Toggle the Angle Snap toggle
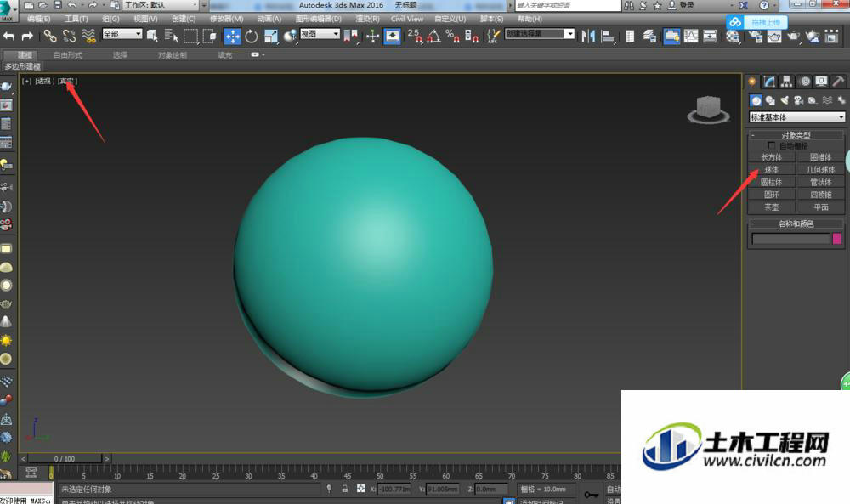 pos(433,37)
